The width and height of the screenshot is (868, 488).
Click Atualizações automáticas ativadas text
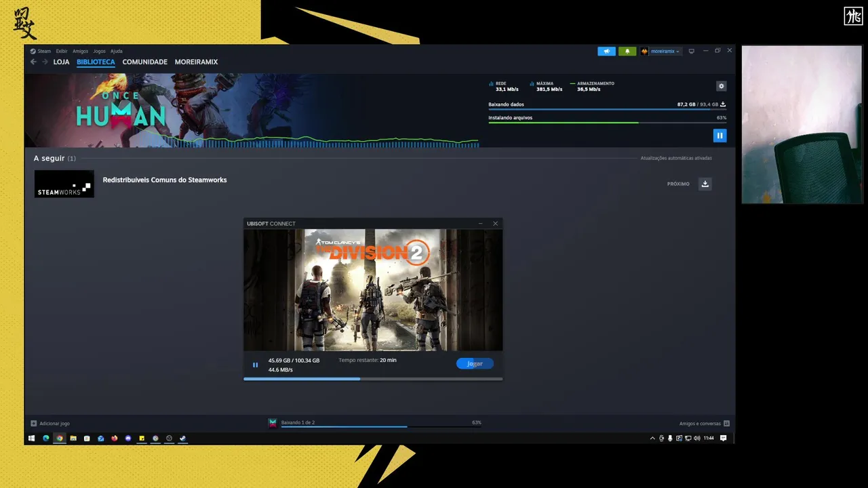[676, 158]
